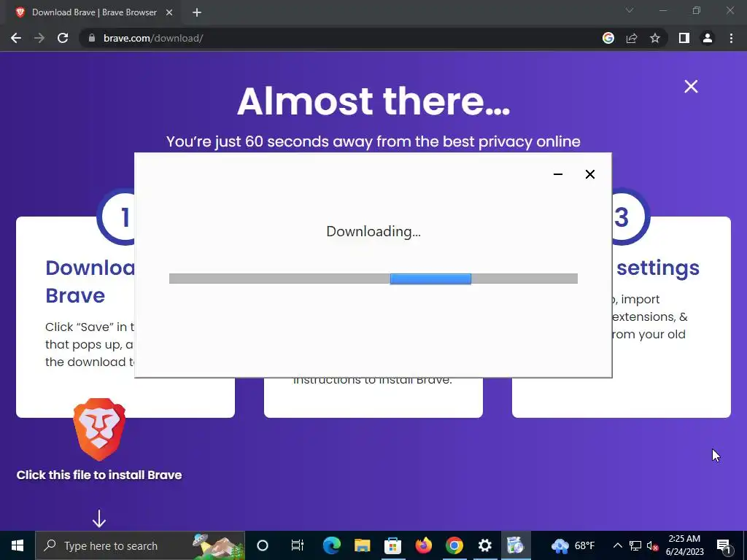Go back using the browser back arrow
This screenshot has height=560, width=747.
[x=16, y=38]
